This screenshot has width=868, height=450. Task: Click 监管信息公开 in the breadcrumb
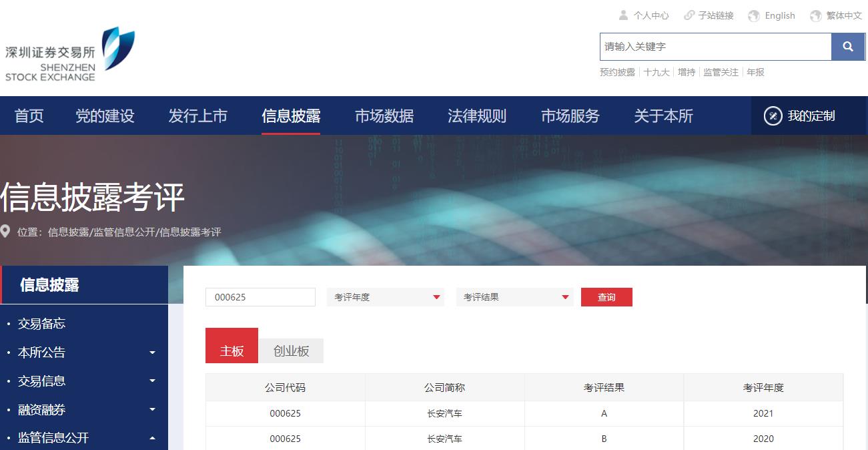(123, 232)
